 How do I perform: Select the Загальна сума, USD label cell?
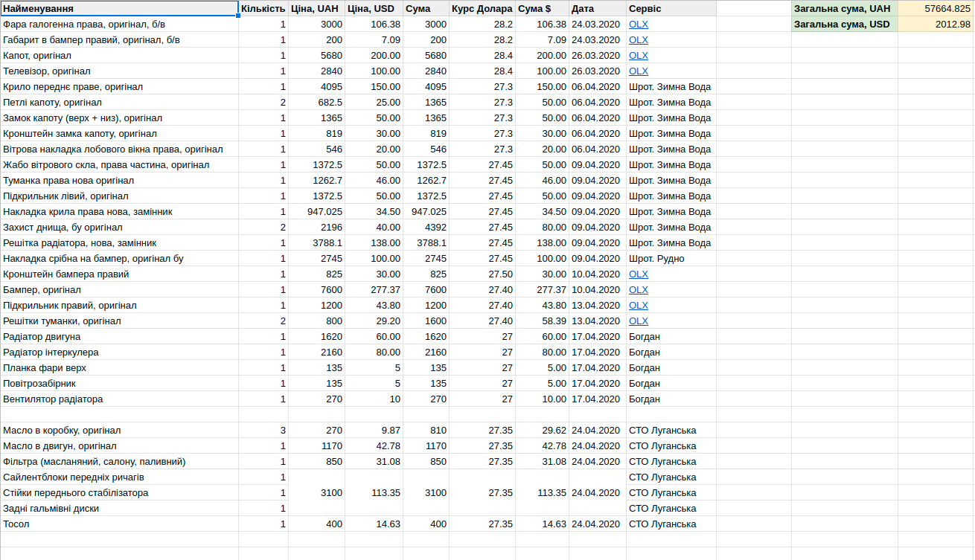click(845, 24)
